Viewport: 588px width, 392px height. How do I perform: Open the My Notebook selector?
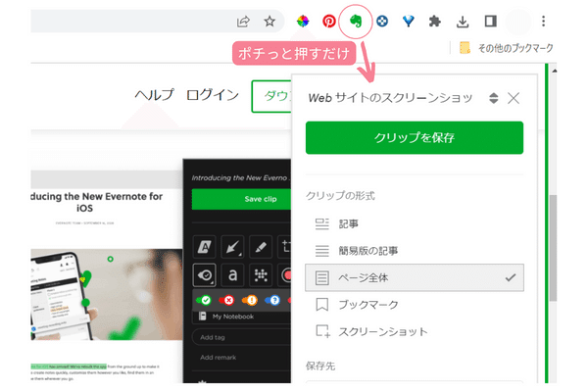tap(242, 317)
